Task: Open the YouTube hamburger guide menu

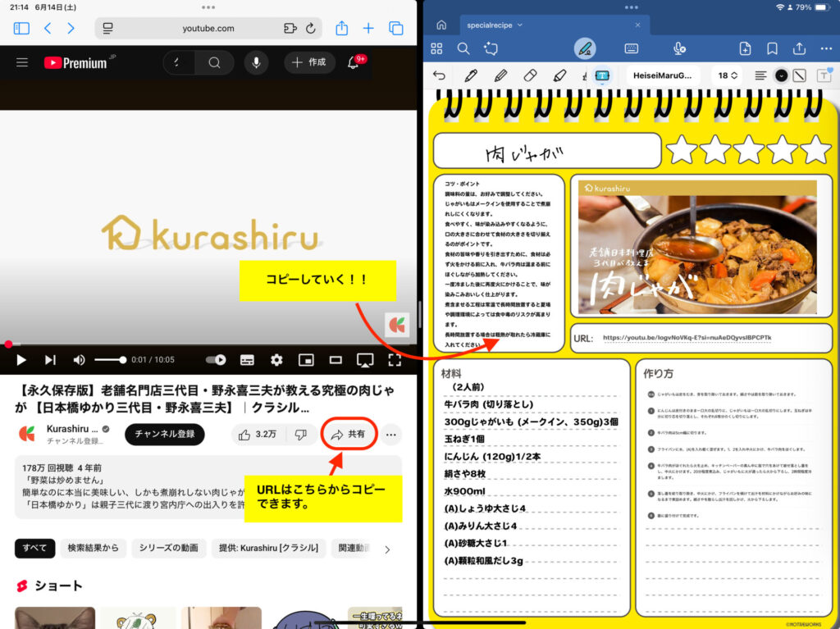Action: 22,62
